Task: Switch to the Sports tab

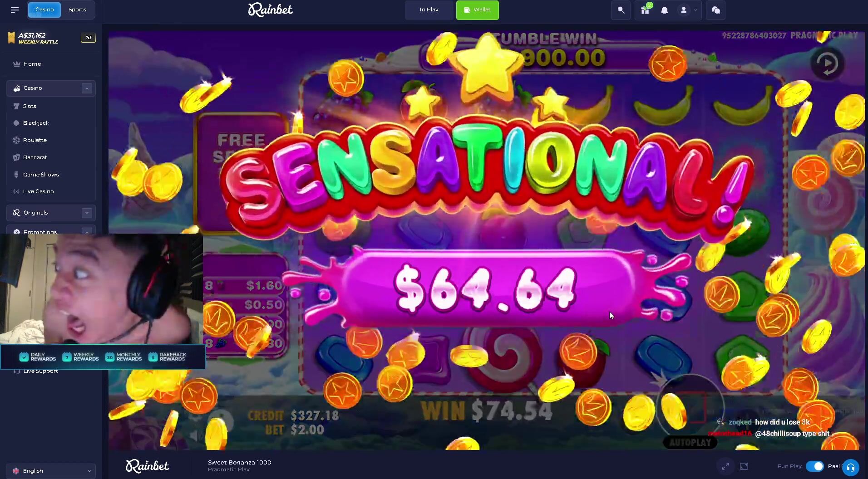Action: click(x=77, y=10)
